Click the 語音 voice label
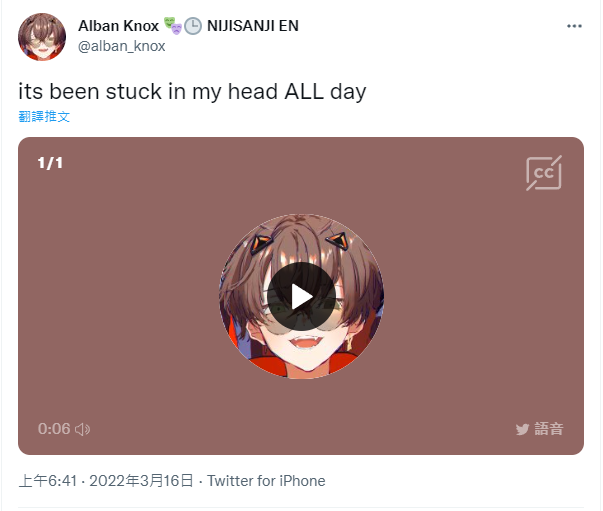 [549, 429]
